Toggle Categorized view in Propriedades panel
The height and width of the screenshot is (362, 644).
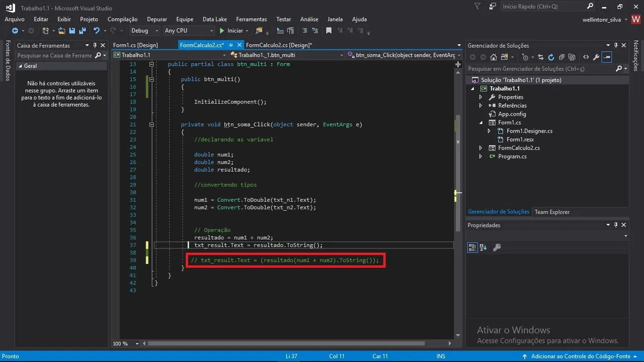[x=472, y=247]
